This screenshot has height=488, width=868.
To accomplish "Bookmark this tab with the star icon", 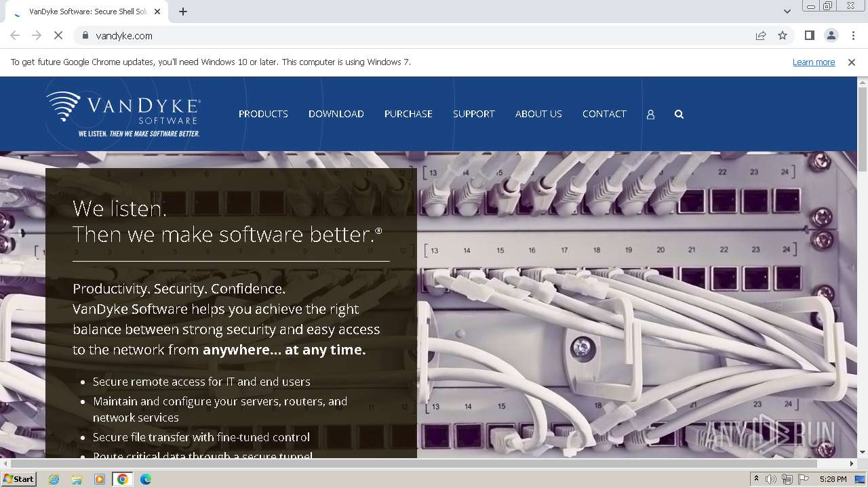I will (783, 35).
